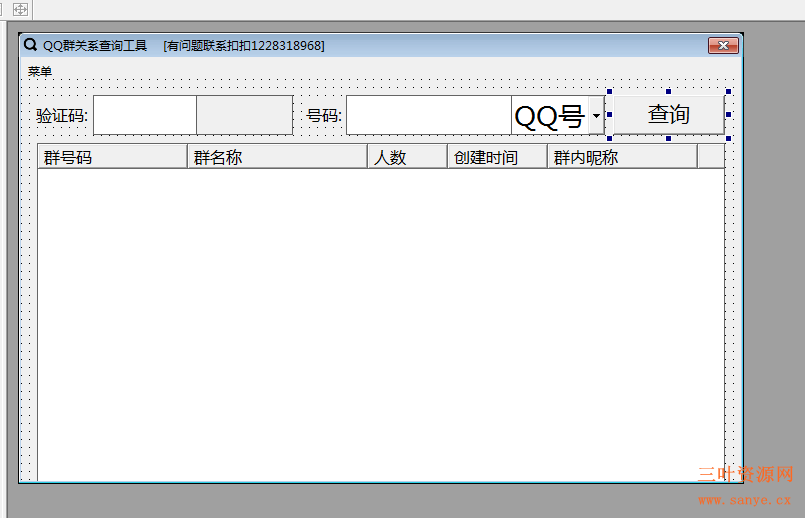Screen dimensions: 805x518
Task: Close the QQ群关系查询工具 window
Action: (x=723, y=45)
